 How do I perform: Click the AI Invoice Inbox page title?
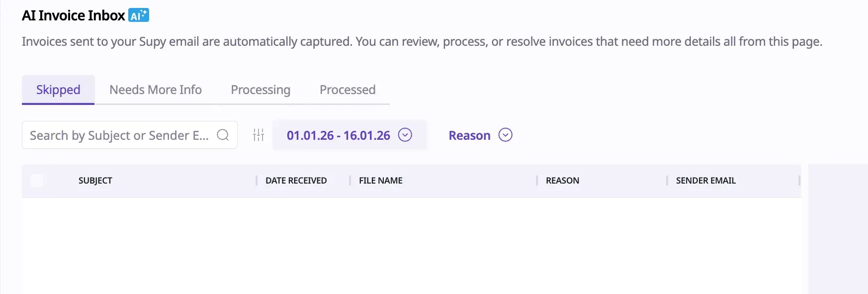coord(74,15)
